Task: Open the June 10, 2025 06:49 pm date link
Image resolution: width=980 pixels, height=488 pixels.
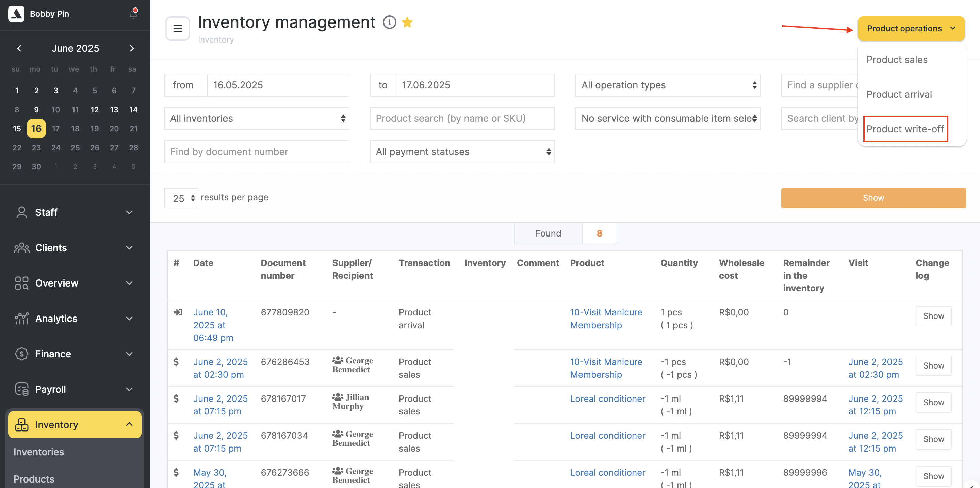Action: (213, 325)
